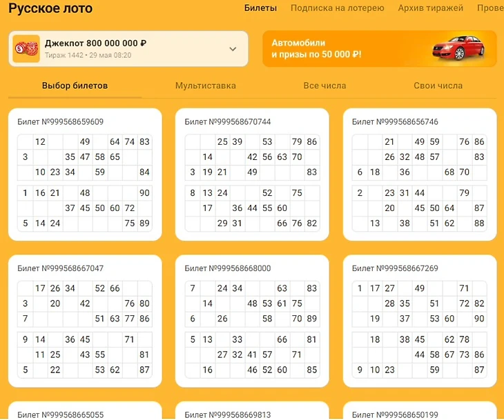Expand the Джекпот 800 000 000 draw dropdown
This screenshot has height=420, width=504.
(233, 49)
